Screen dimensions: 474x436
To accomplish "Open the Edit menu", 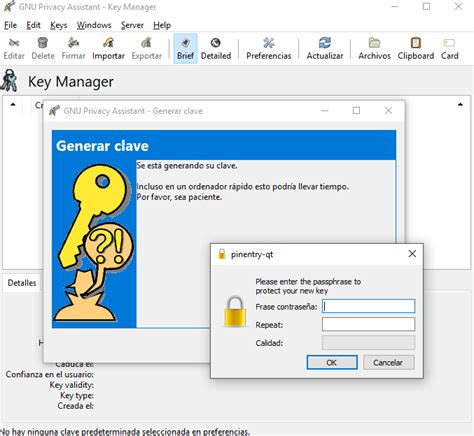I will pos(33,25).
